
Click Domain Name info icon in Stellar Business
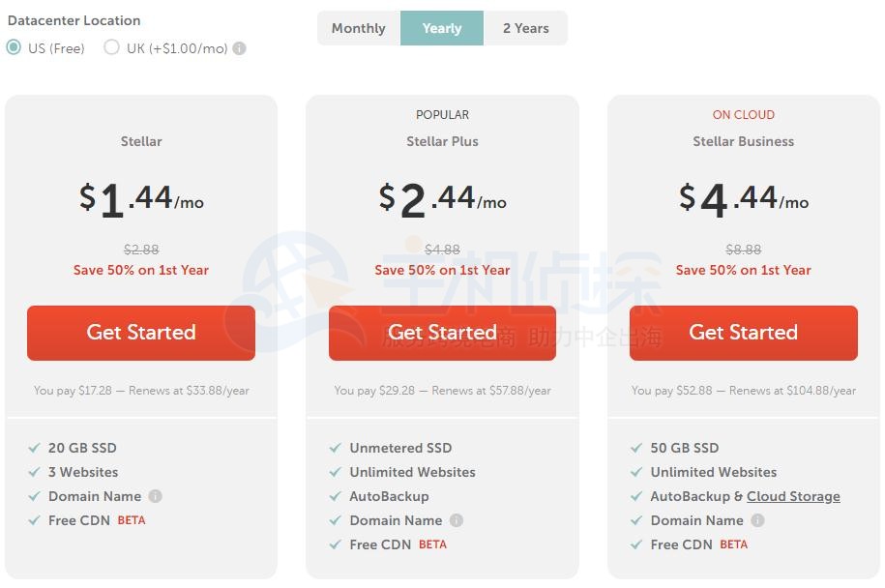click(757, 520)
